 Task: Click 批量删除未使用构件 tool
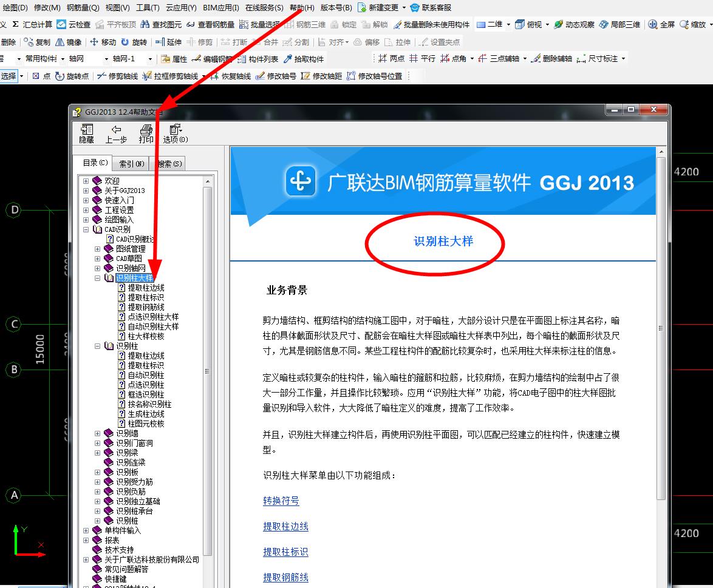point(432,24)
